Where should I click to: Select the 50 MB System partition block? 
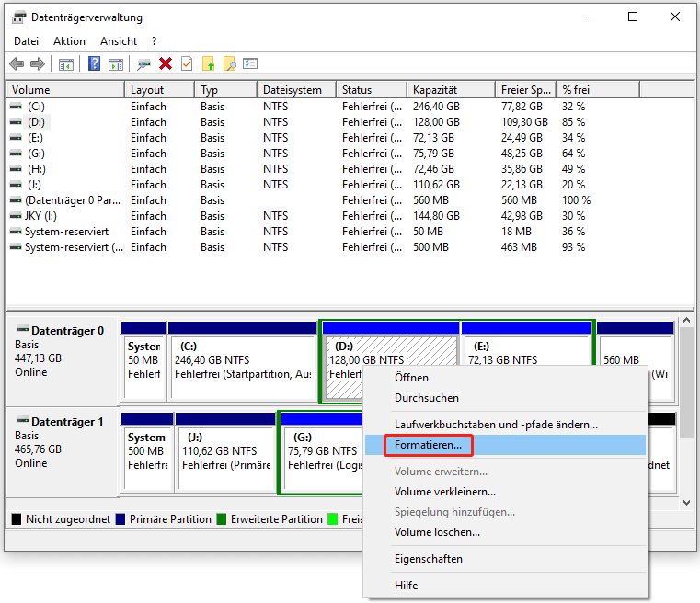tap(143, 360)
